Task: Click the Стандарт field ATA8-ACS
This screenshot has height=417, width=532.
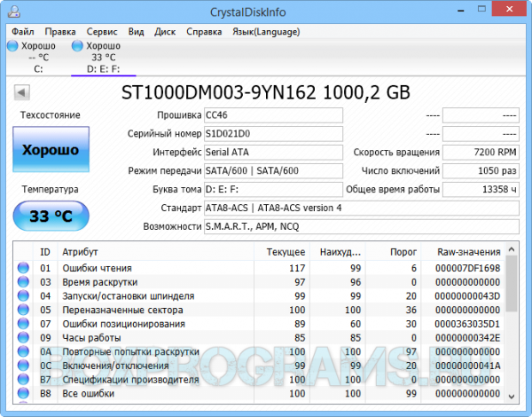Action: tap(362, 208)
